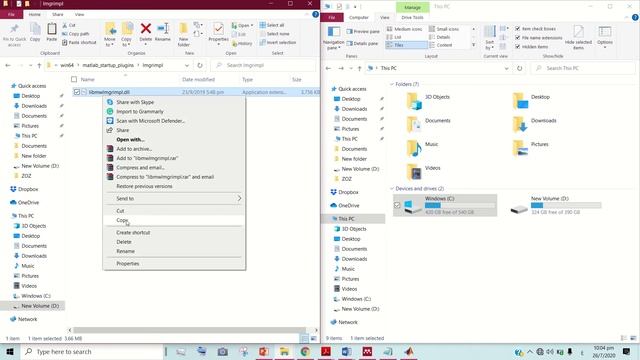Choose Add to archive in the context menu

pos(174,149)
